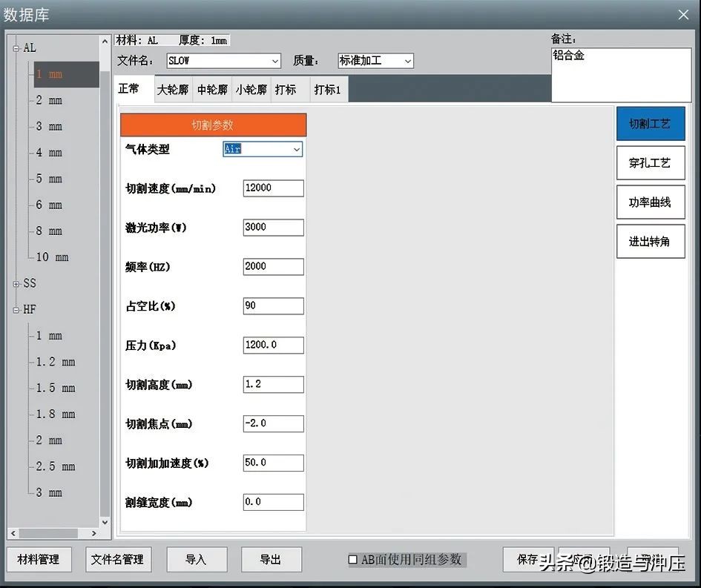Switch to the 打标1 tab
The image size is (701, 588).
coord(327,89)
